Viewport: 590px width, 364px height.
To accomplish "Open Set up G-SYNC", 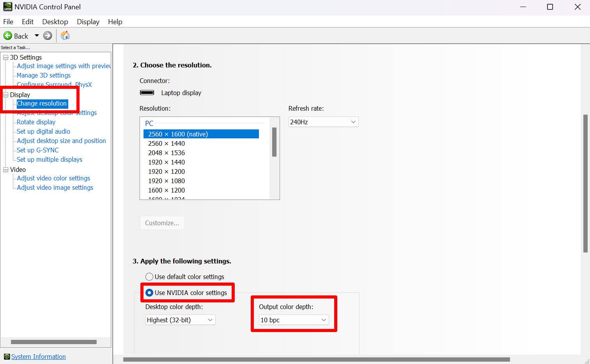I will 37,150.
